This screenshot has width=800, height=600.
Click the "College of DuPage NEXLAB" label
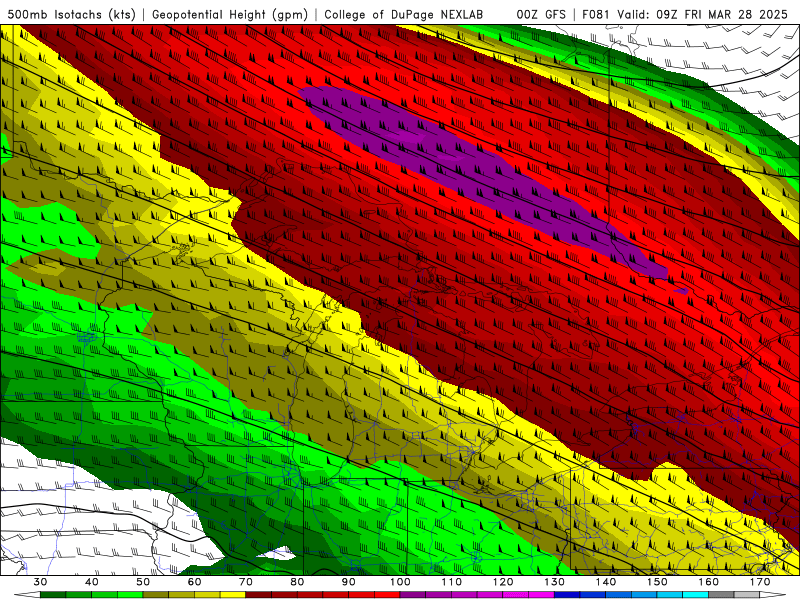404,14
